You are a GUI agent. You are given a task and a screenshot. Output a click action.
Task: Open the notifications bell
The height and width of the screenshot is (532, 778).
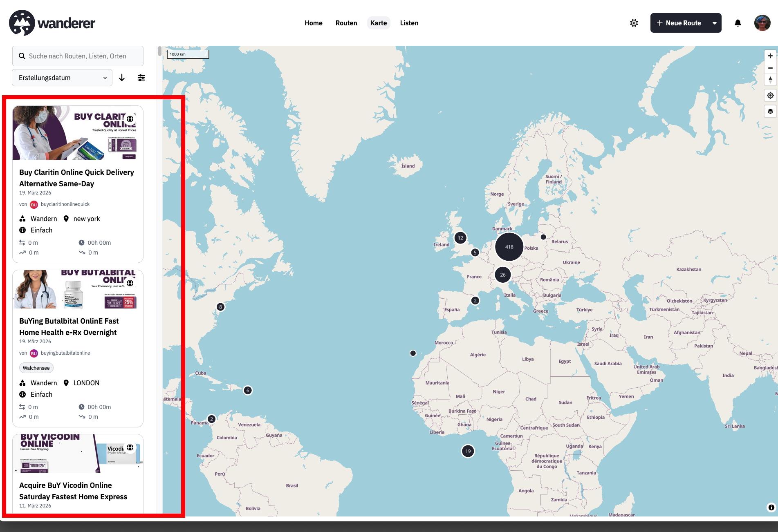tap(738, 23)
